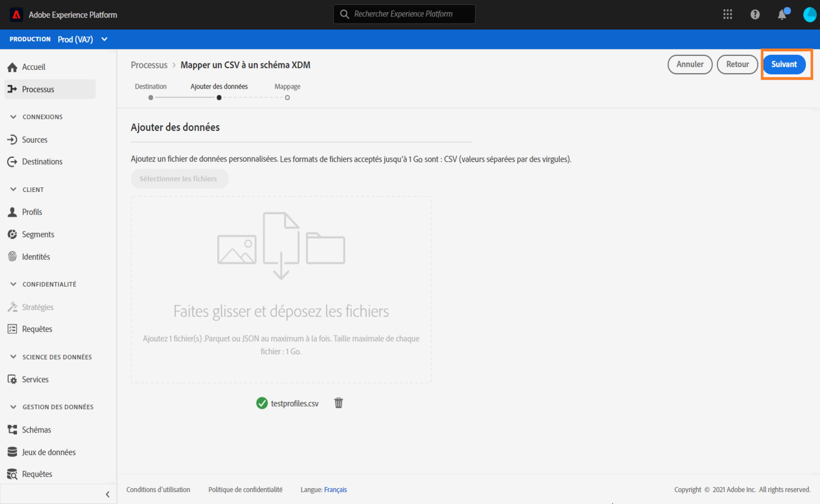Click the Segments sidebar icon
The width and height of the screenshot is (820, 504).
[12, 234]
